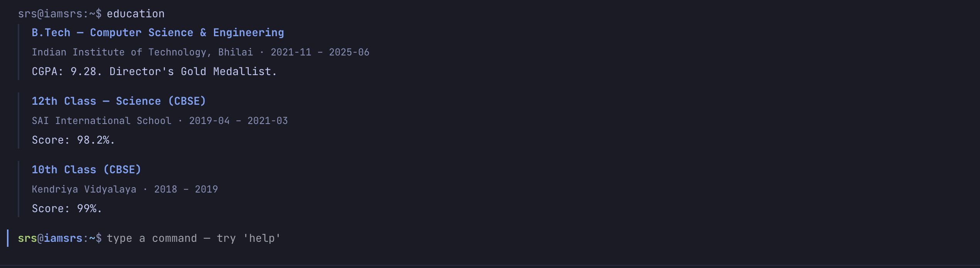Screen dimensions: 980x268
Task: Click the 12th Class Science (CBSE) heading
Action: click(118, 101)
